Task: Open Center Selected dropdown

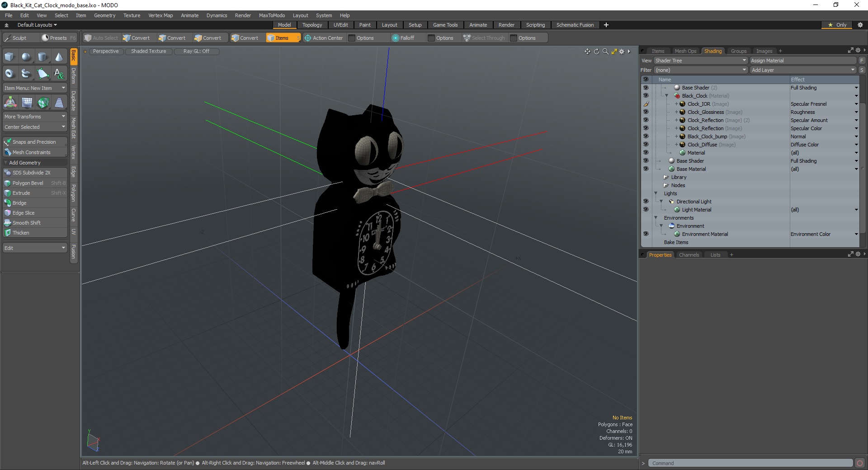Action: (x=35, y=127)
